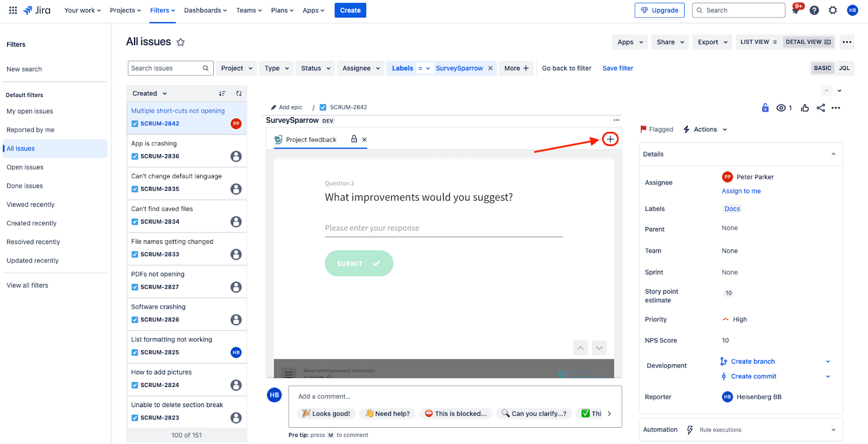Click the Assign to me link
Screen dimensions: 868x444
point(741,191)
